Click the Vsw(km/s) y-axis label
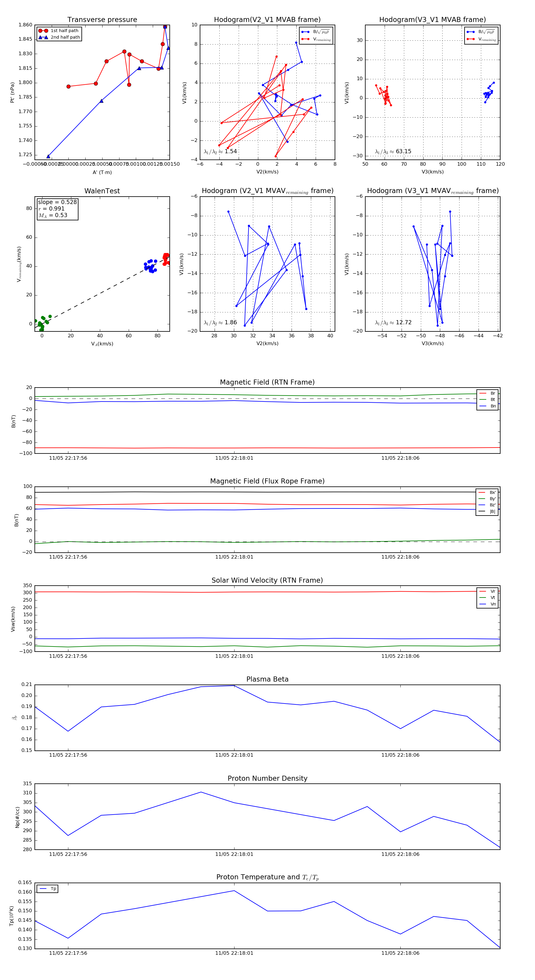 point(13,619)
